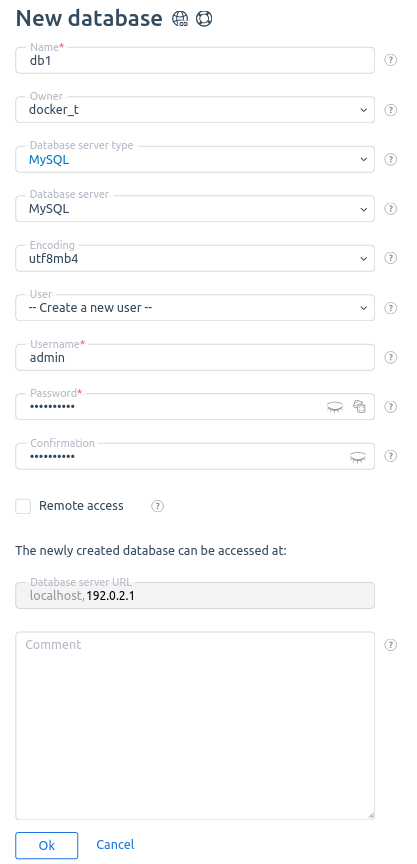Click into the Name input field

point(195,60)
